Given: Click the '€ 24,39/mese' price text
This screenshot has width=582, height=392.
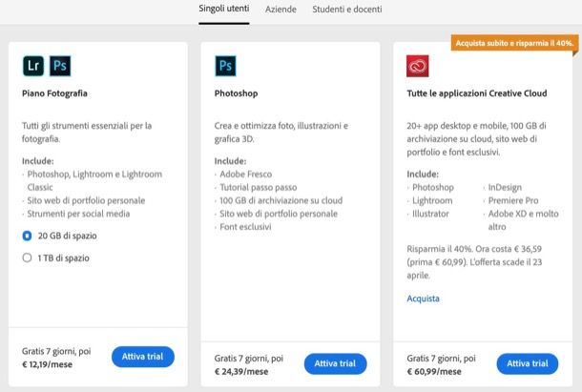Looking at the screenshot, I should click(241, 372).
